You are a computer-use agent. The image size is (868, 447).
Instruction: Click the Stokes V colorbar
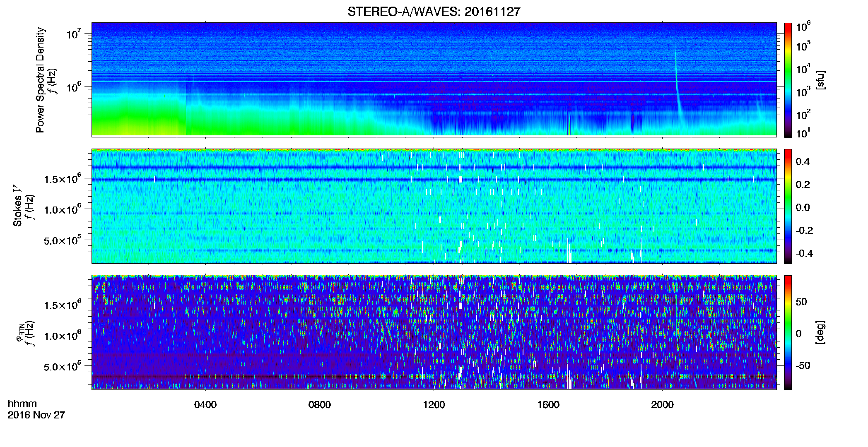pyautogui.click(x=788, y=206)
